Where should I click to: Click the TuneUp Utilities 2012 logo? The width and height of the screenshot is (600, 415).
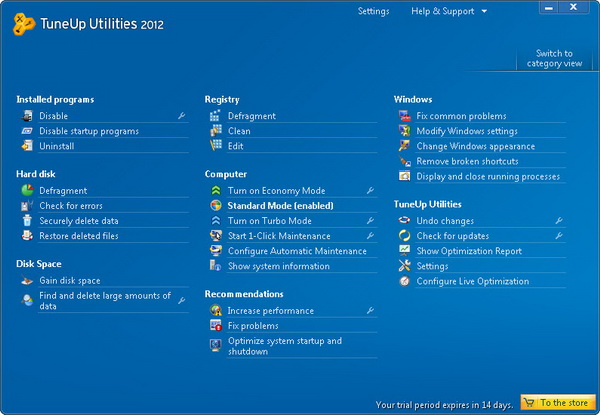(88, 24)
